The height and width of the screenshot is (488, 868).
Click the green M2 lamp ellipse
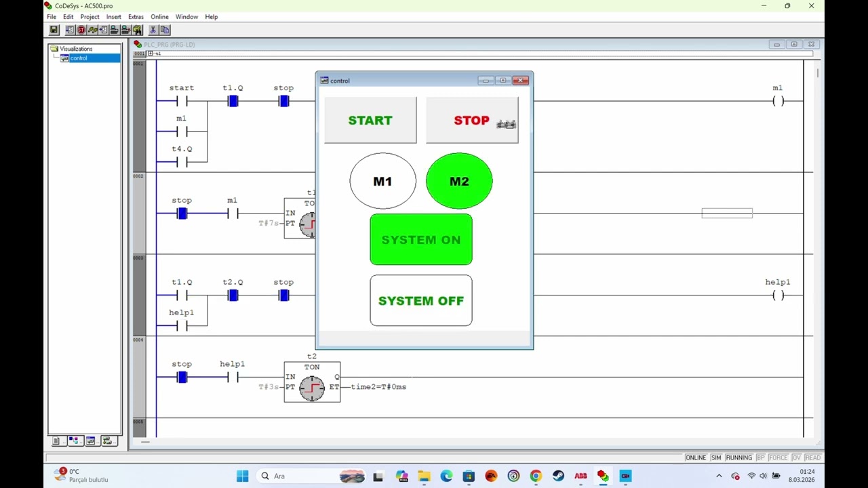click(x=459, y=181)
